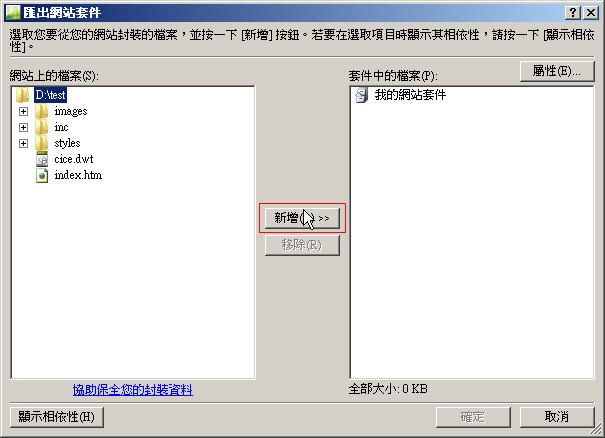The width and height of the screenshot is (605, 438).
Task: Click the 取消 cancel button
Action: pyautogui.click(x=557, y=417)
